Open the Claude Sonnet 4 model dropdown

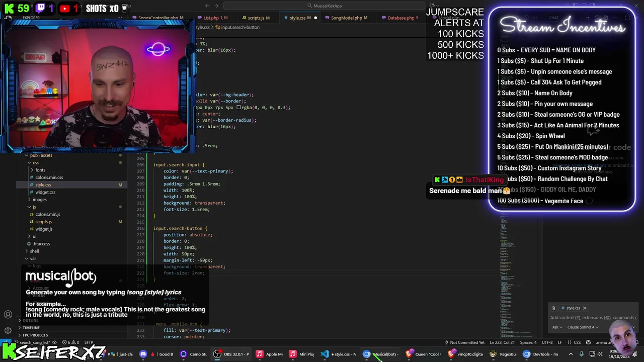[x=583, y=327]
